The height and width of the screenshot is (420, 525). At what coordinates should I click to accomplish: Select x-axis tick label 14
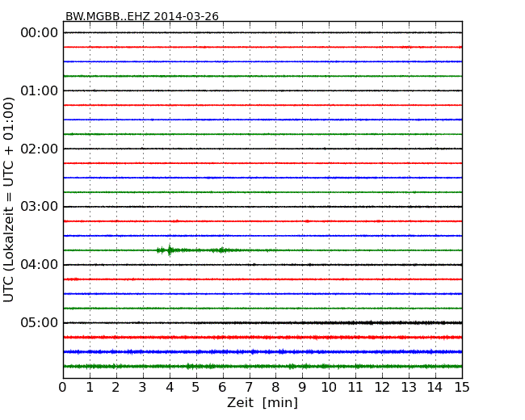click(x=435, y=388)
